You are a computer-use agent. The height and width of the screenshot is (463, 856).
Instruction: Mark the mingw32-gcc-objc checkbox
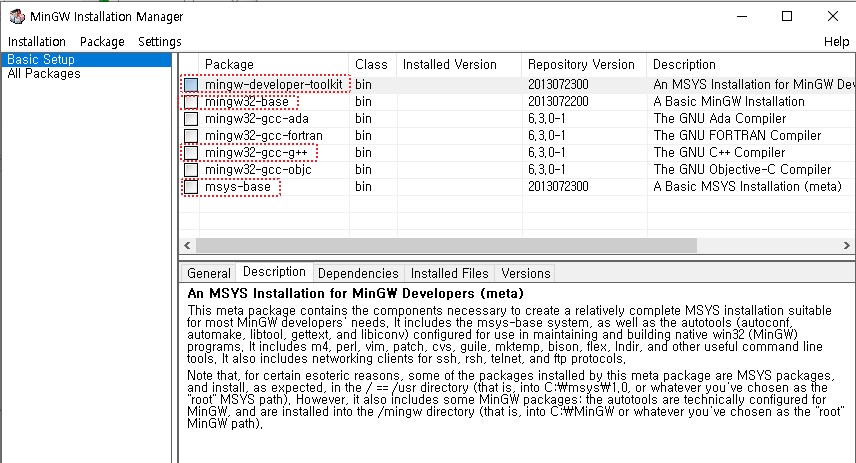pyautogui.click(x=191, y=169)
